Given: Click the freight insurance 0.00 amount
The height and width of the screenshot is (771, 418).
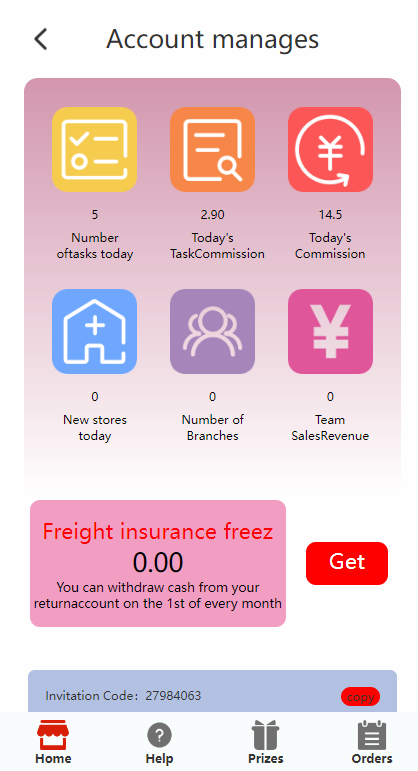Looking at the screenshot, I should pyautogui.click(x=158, y=563).
